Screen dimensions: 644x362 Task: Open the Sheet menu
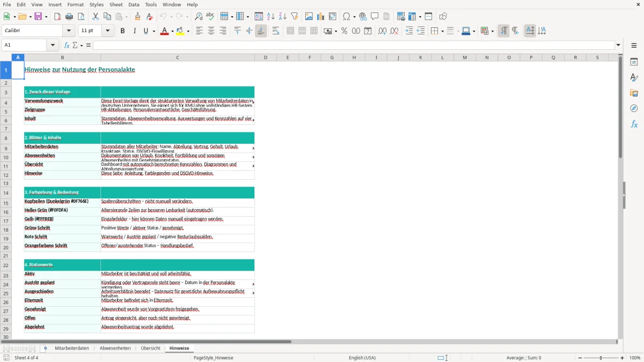pyautogui.click(x=116, y=4)
